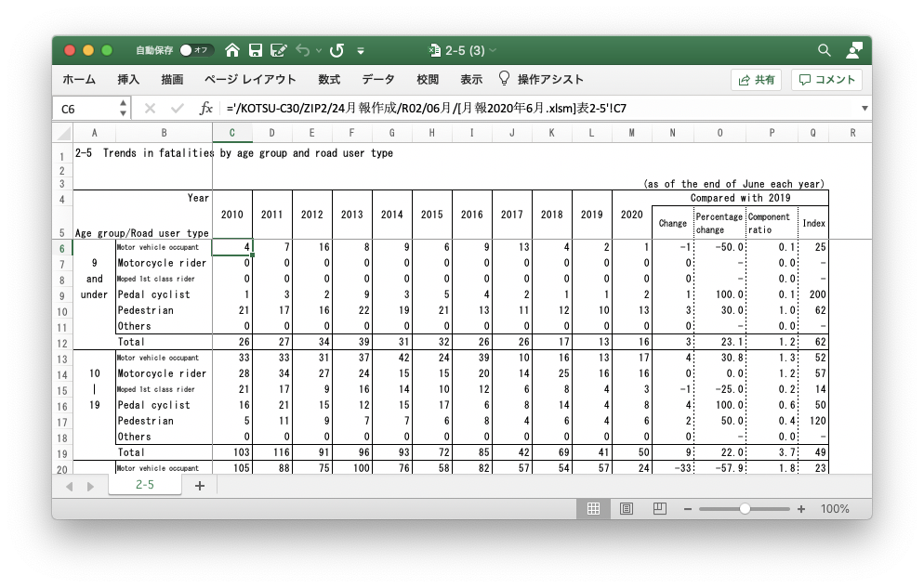924x588 pixels.
Task: Switch to Page Layout view icon
Action: point(627,508)
